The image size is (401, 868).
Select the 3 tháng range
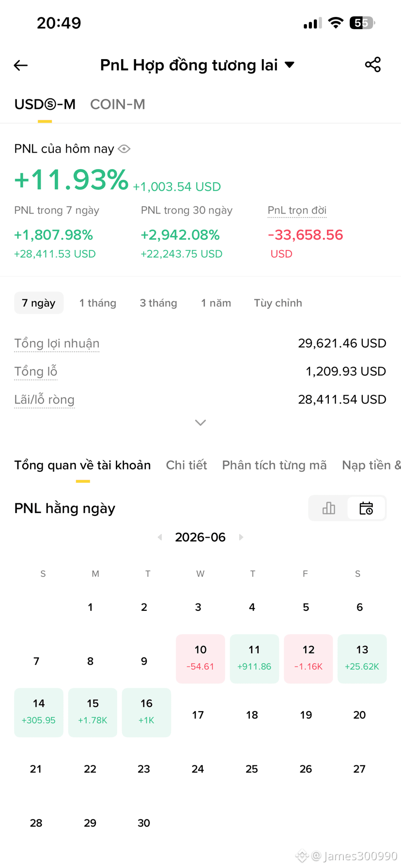coord(158,303)
